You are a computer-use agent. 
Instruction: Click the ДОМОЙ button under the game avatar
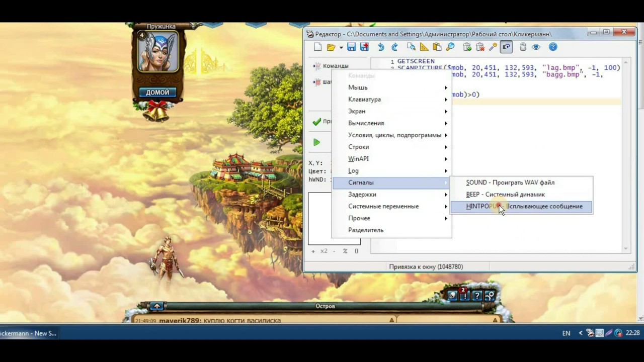[x=157, y=93]
